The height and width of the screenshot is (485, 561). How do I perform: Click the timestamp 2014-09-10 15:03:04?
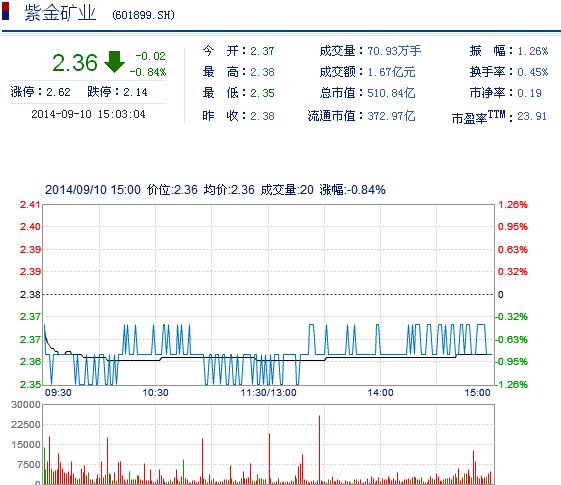[x=88, y=114]
